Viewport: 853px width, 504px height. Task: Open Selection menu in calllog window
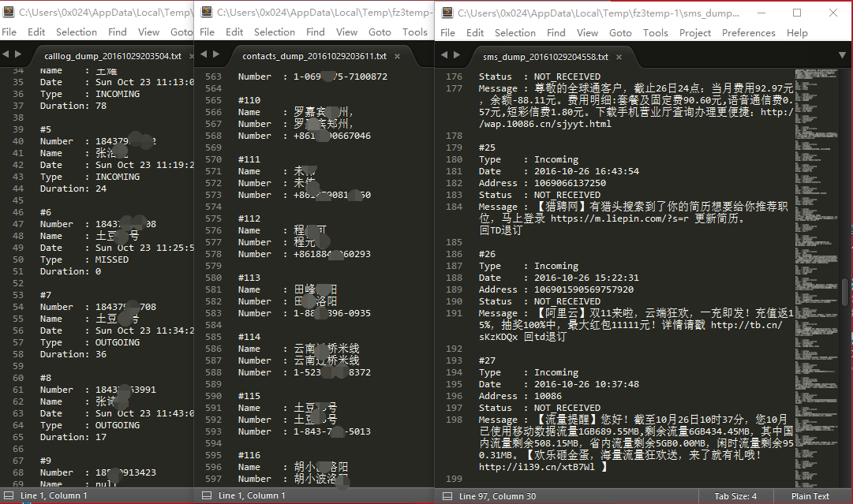pos(77,32)
